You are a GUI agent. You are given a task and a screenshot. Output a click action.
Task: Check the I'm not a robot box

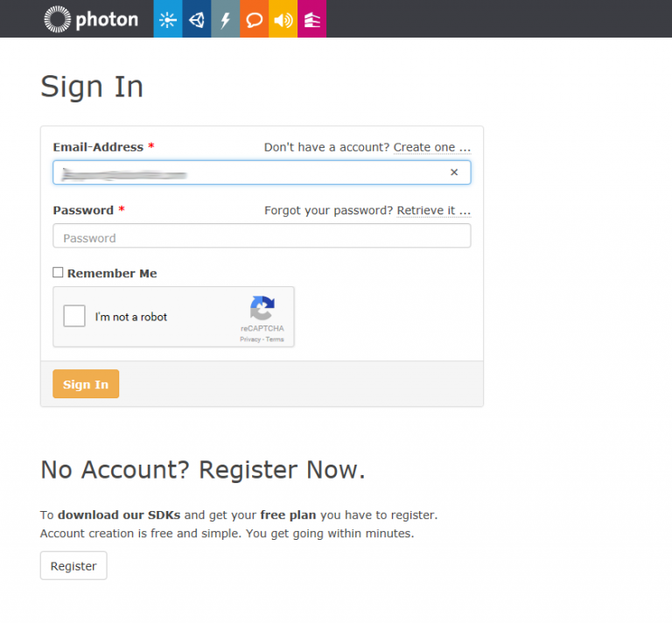(74, 316)
